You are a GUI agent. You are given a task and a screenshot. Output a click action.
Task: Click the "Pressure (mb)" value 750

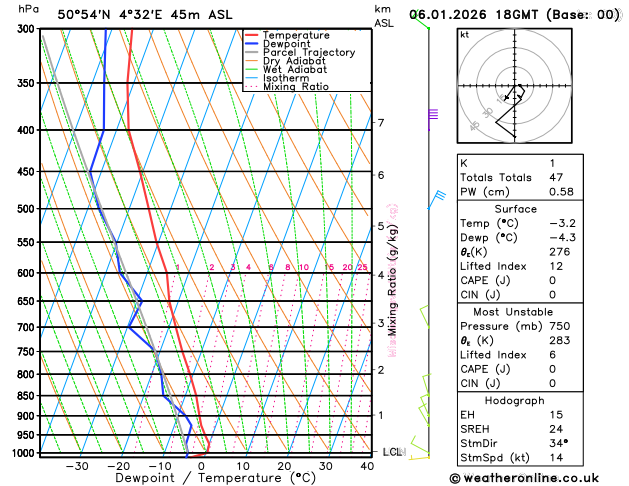point(560,326)
